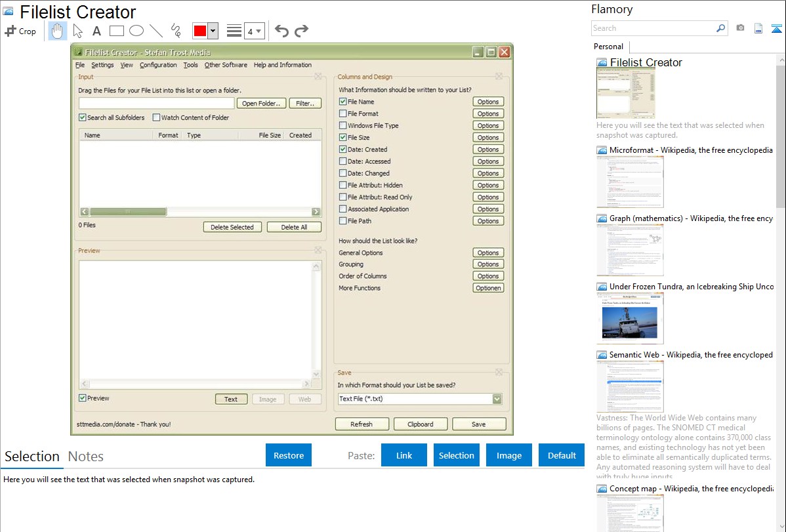This screenshot has height=532, width=786.
Task: Open the icebreaking ship snapshot thumbnail
Action: point(630,319)
